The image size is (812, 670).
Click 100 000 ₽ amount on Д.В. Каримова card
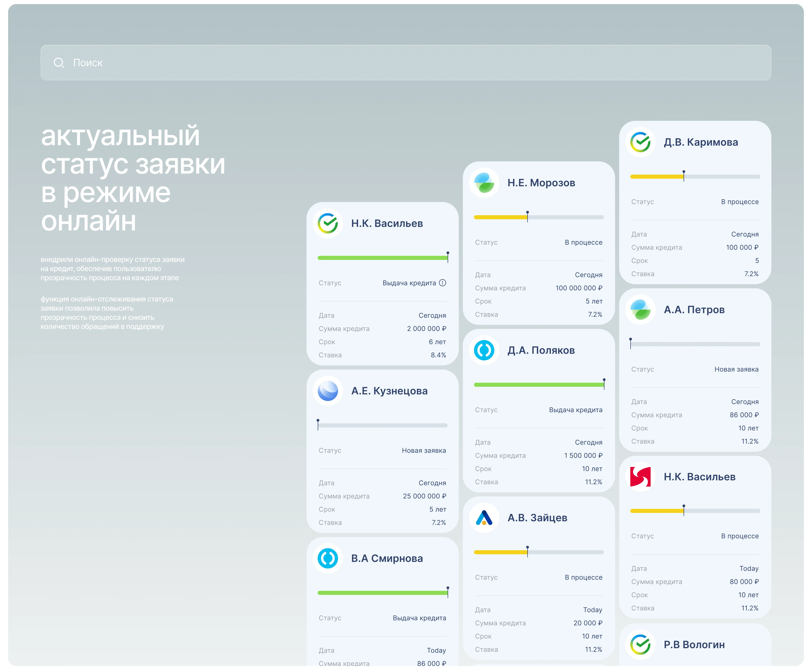click(742, 247)
